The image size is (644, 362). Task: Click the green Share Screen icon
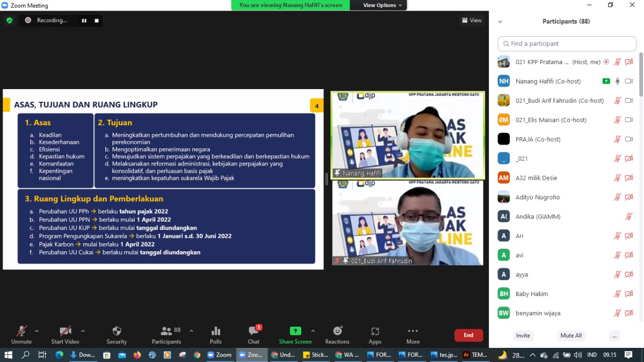(x=295, y=331)
